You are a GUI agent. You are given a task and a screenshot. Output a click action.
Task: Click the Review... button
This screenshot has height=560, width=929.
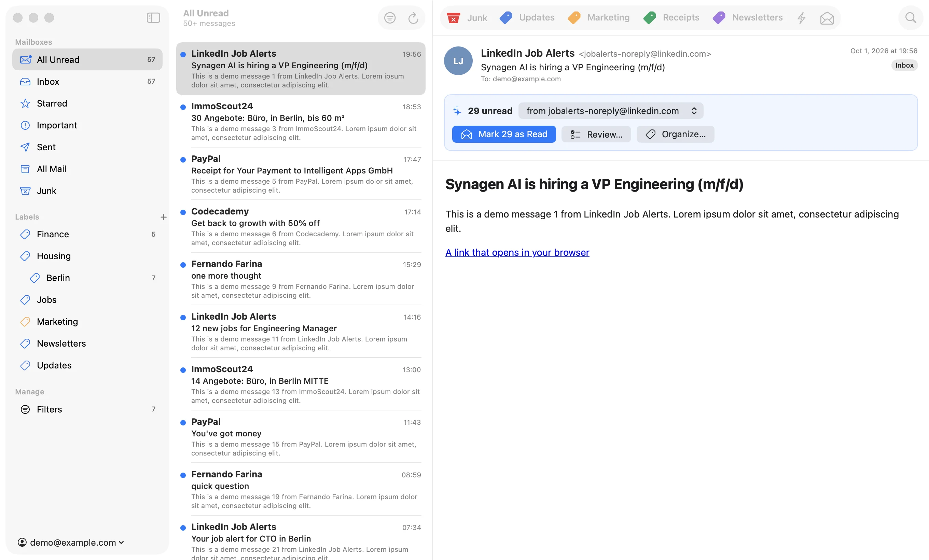point(596,134)
